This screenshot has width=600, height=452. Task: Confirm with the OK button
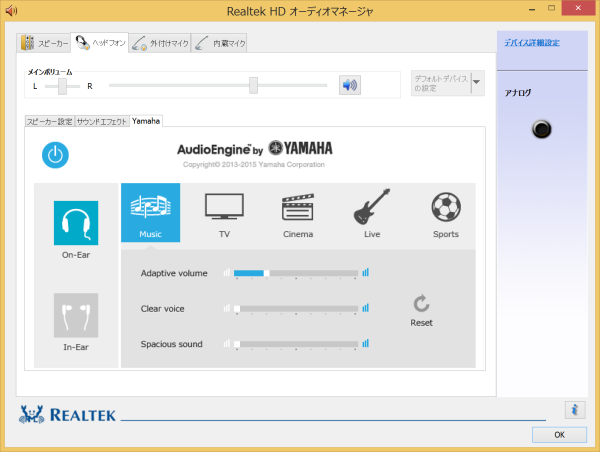click(x=559, y=435)
